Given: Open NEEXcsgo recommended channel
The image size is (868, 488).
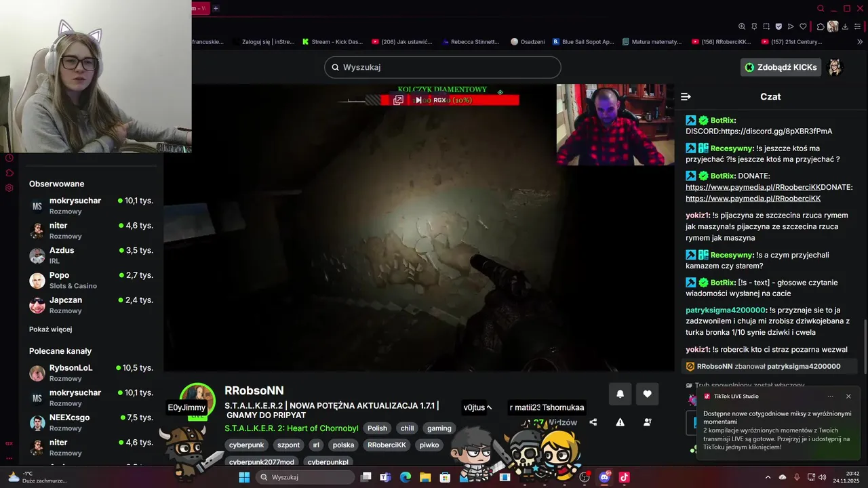Looking at the screenshot, I should (92, 422).
